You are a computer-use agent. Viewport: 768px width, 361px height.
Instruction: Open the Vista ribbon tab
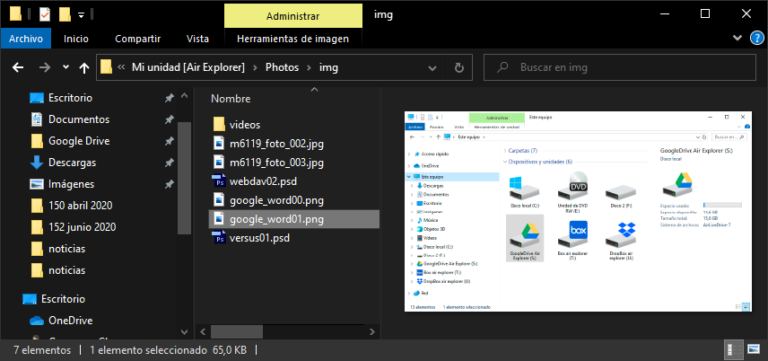tap(197, 39)
